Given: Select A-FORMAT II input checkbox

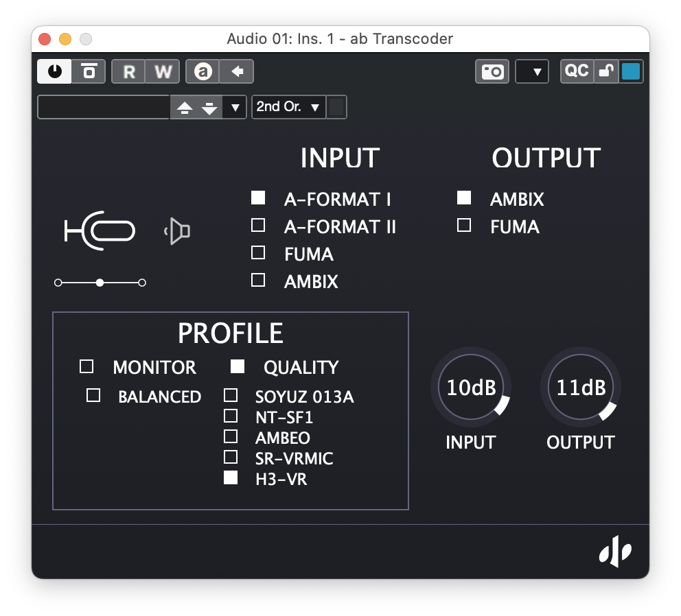Looking at the screenshot, I should click(258, 225).
